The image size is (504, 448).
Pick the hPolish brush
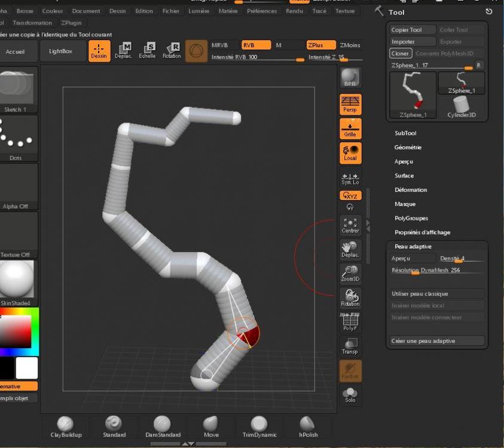point(308,426)
